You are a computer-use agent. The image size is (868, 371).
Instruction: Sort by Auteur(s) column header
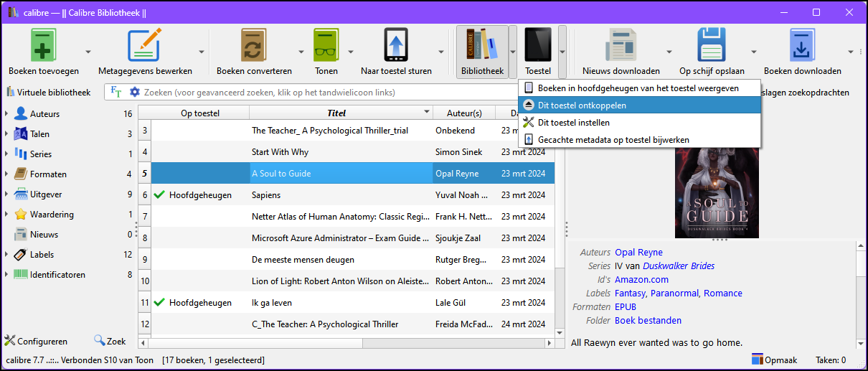[464, 113]
